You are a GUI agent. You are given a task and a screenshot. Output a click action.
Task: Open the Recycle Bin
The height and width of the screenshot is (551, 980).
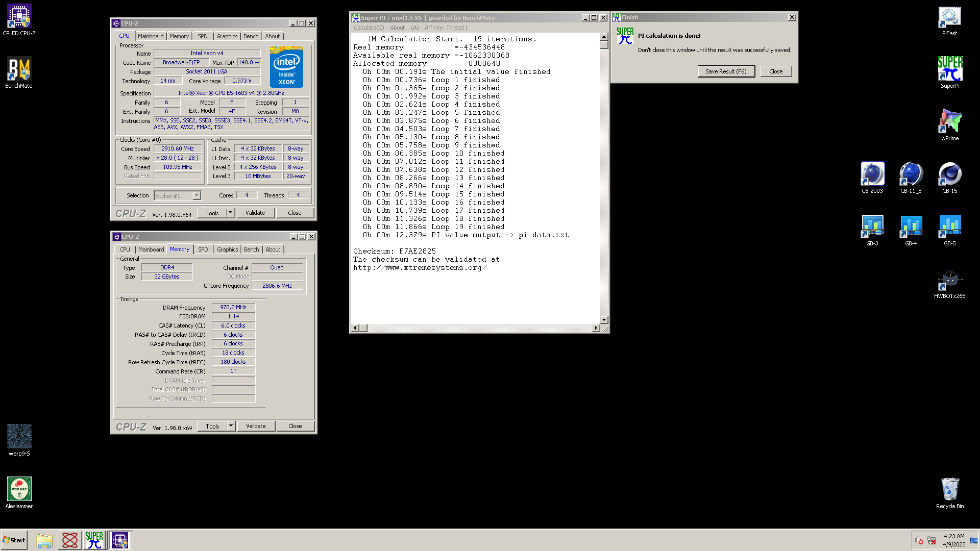(949, 493)
